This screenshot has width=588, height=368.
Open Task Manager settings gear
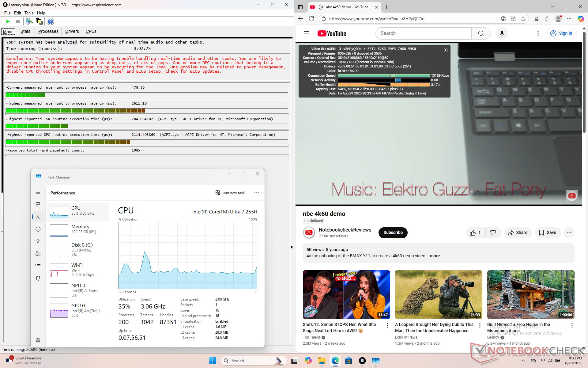pyautogui.click(x=38, y=340)
